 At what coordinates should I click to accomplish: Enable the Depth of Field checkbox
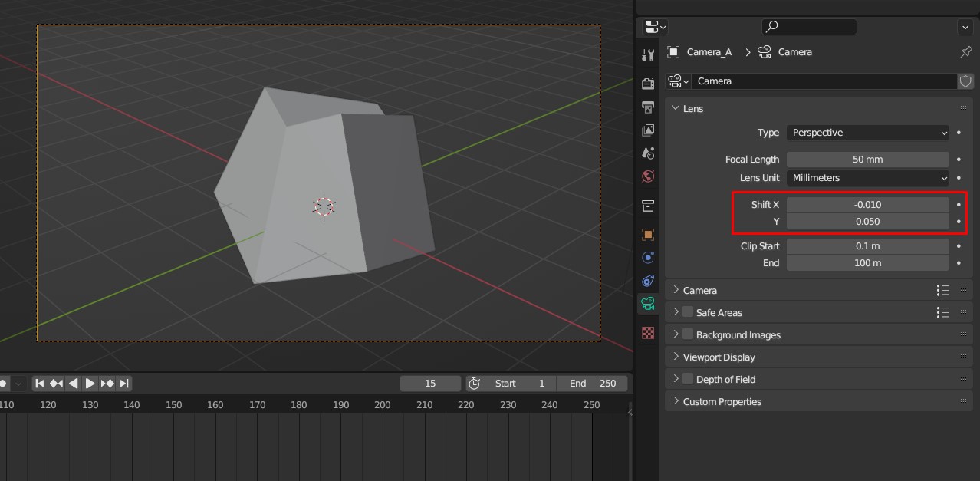coord(688,379)
